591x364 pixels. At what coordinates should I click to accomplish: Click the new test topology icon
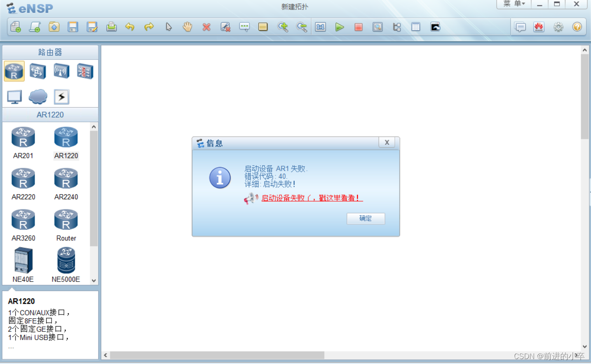coord(35,27)
